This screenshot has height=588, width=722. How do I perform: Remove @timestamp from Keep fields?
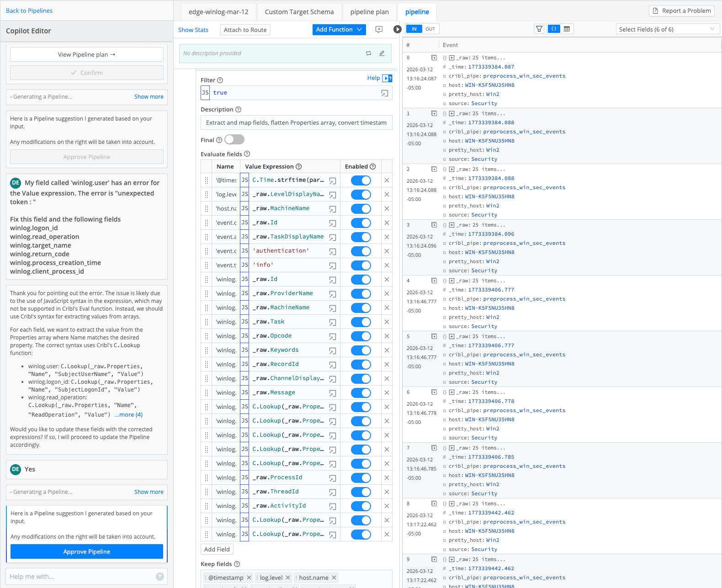point(249,577)
